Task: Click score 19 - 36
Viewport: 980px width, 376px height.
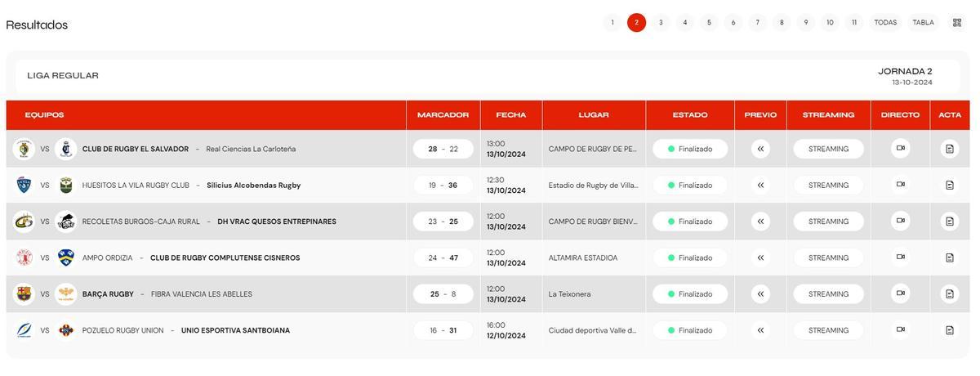Action: 443,186
